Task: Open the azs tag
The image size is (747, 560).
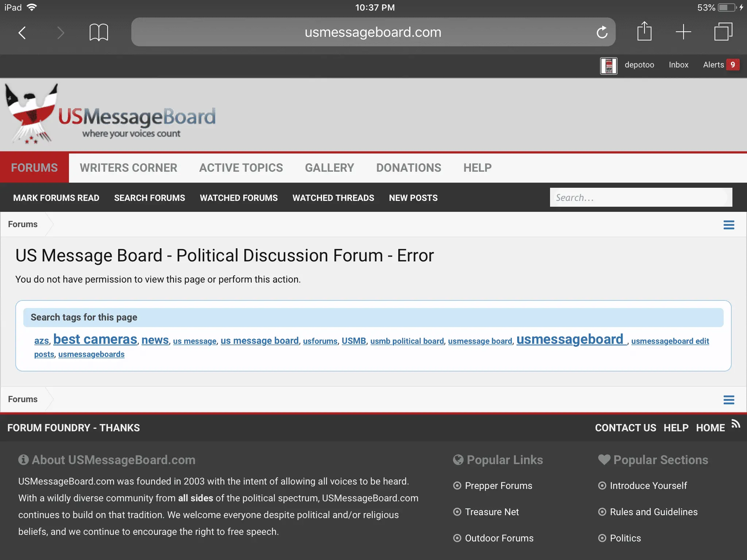Action: pos(41,341)
